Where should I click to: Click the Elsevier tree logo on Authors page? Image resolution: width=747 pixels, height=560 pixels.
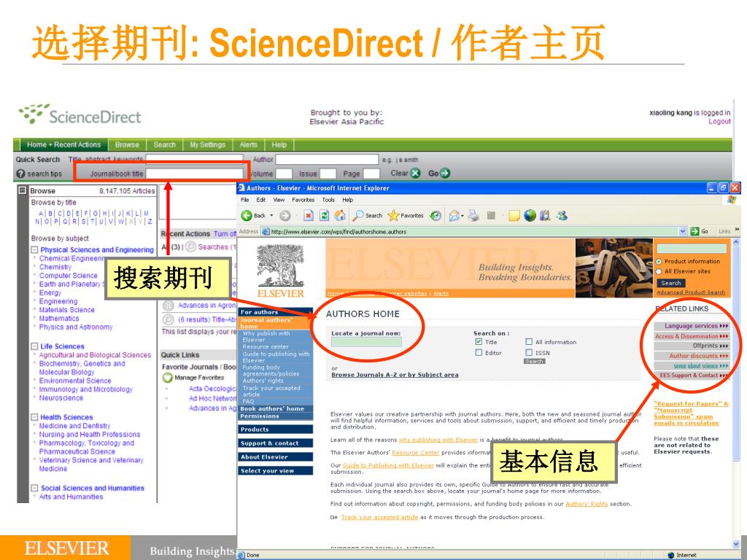coord(280,271)
